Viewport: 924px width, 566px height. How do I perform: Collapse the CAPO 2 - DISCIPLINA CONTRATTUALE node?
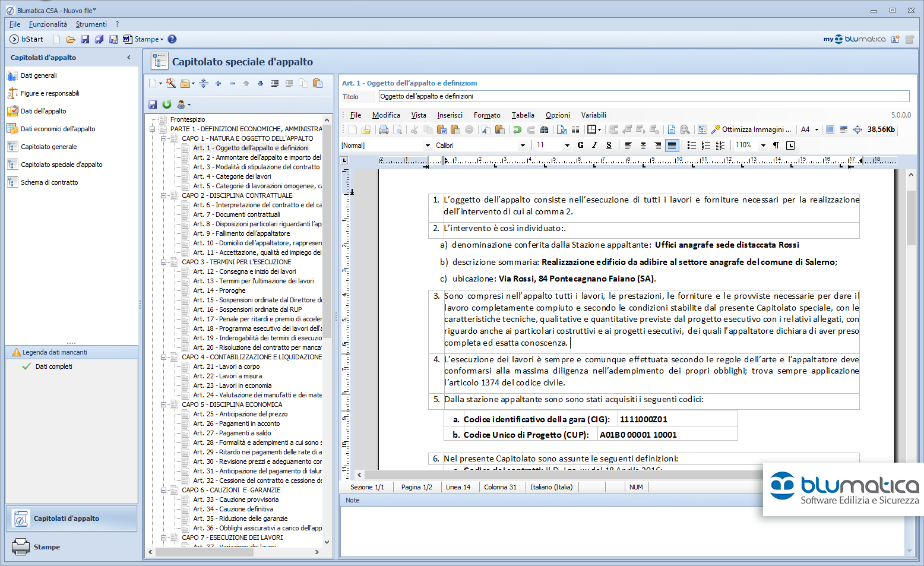163,195
